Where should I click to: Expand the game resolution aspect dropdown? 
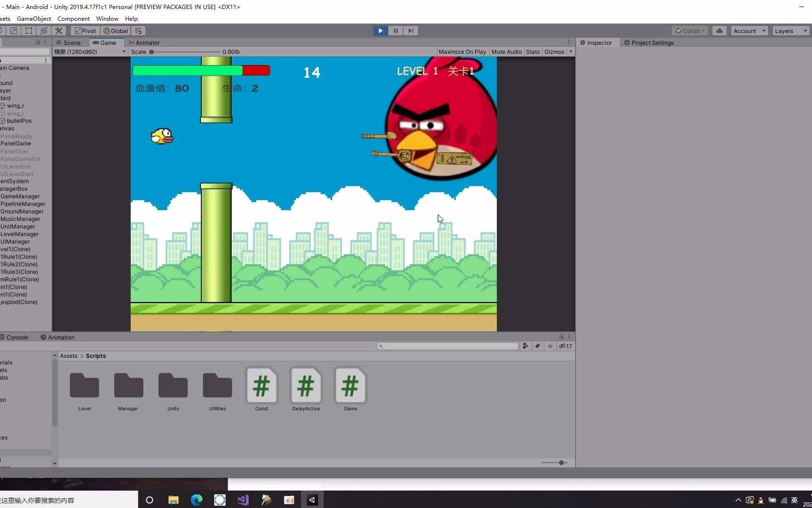(90, 52)
